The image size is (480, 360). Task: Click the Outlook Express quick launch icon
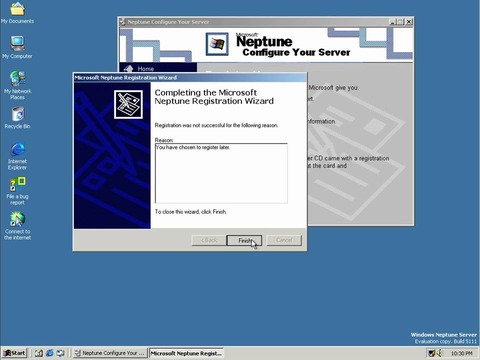pyautogui.click(x=60, y=353)
